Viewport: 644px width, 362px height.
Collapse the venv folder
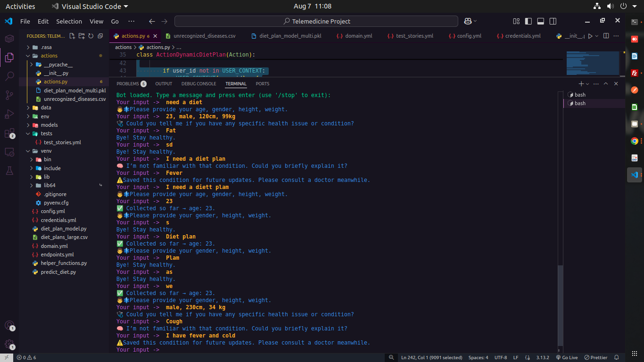46,151
